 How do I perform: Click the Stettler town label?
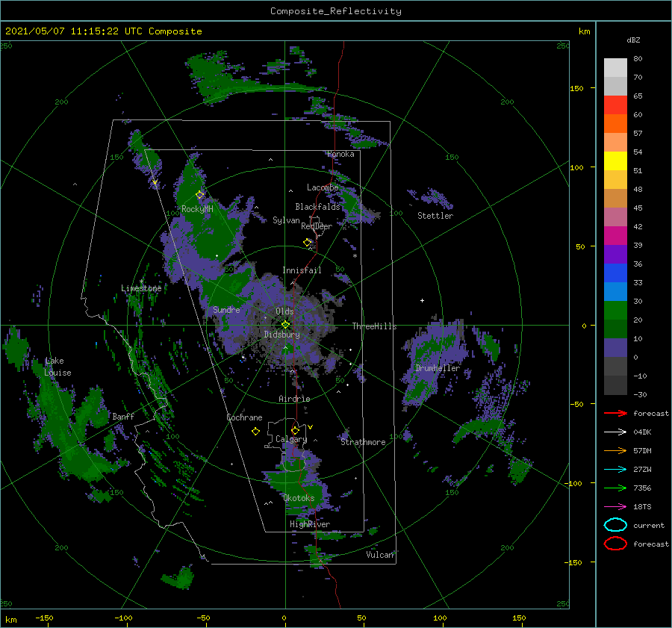(435, 216)
